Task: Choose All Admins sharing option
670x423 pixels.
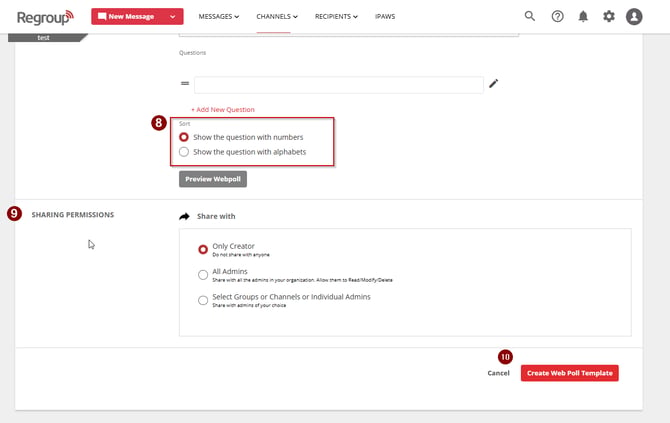Action: [x=203, y=274]
